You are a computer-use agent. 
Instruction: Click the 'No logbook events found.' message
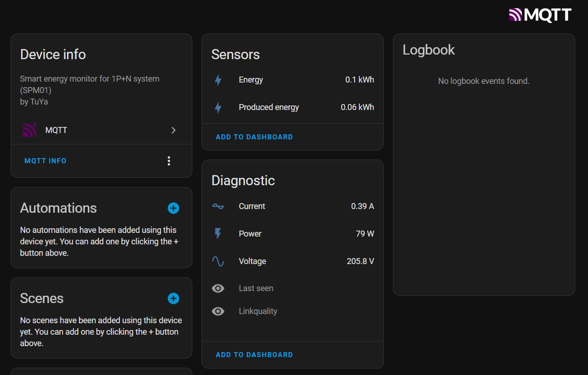click(x=484, y=81)
